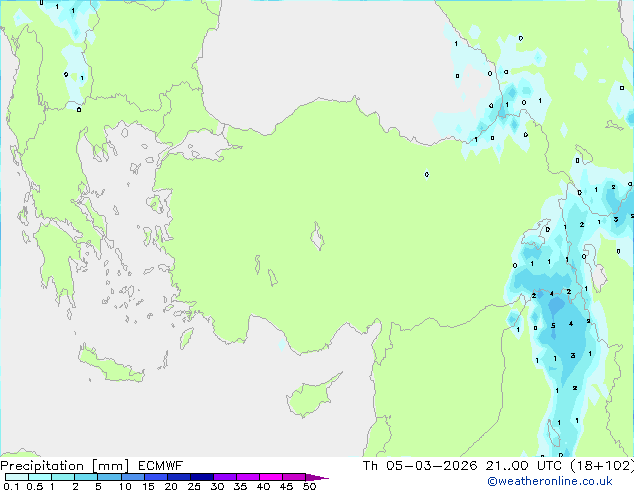Open the weatheronline.co.uk link
Viewport: 634px width, 490px height.
550,481
